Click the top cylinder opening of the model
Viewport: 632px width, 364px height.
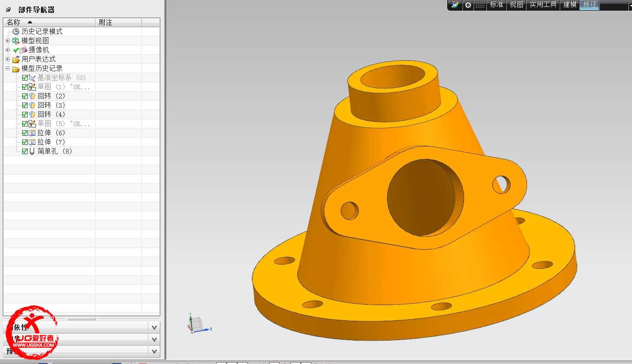[x=393, y=78]
